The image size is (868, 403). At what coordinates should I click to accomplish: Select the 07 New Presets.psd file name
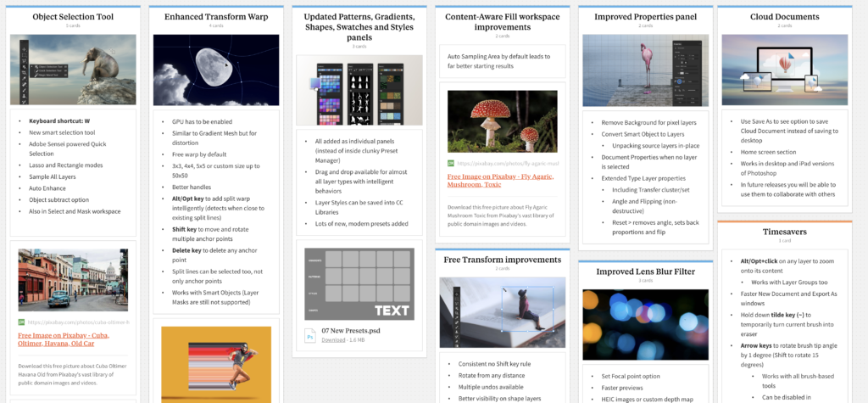coord(351,330)
